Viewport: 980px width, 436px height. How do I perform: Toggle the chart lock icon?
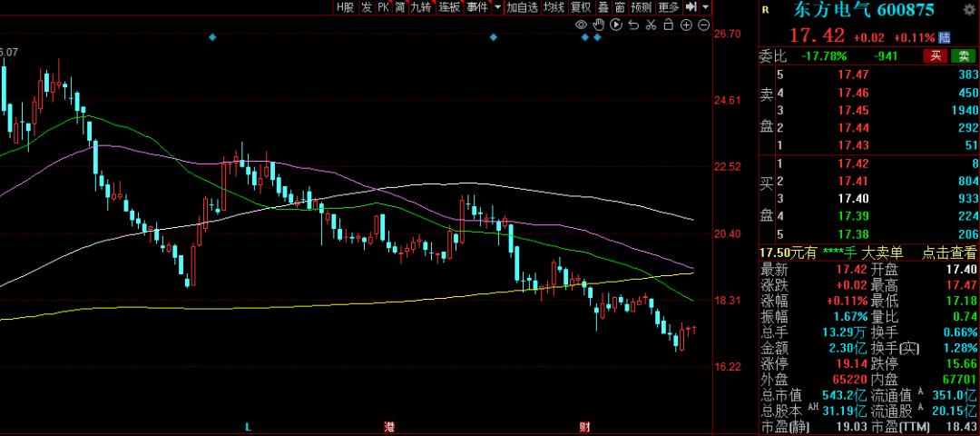tap(669, 25)
